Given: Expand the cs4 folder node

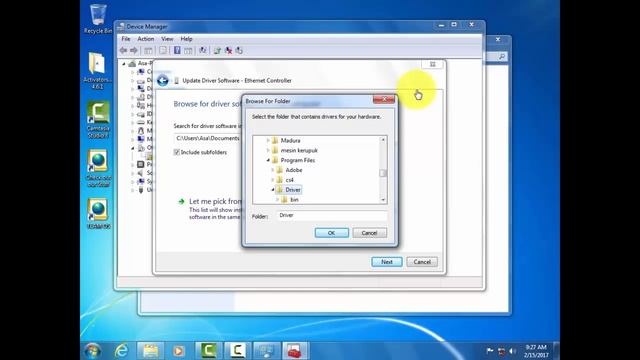Looking at the screenshot, I should point(273,180).
